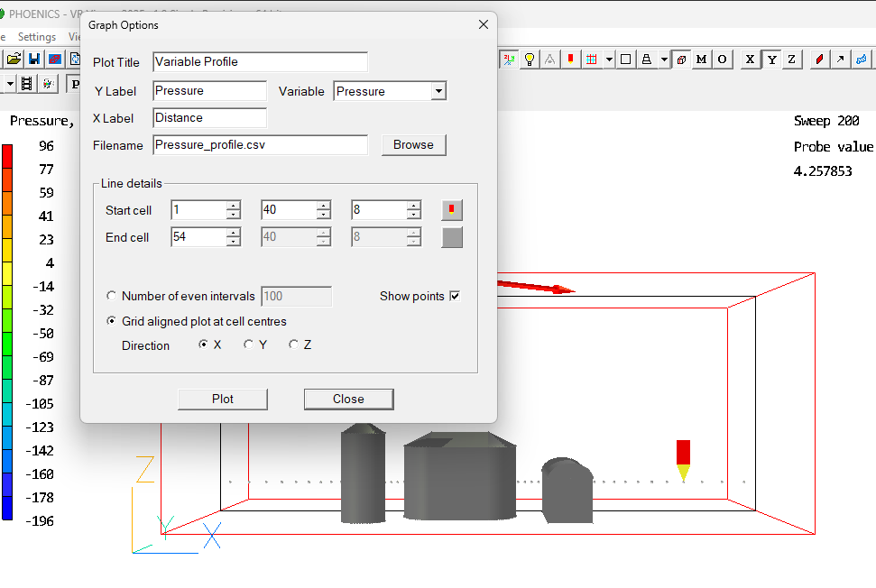Open the animation film strip tool
Image resolution: width=876 pixels, height=588 pixels.
coord(26,83)
